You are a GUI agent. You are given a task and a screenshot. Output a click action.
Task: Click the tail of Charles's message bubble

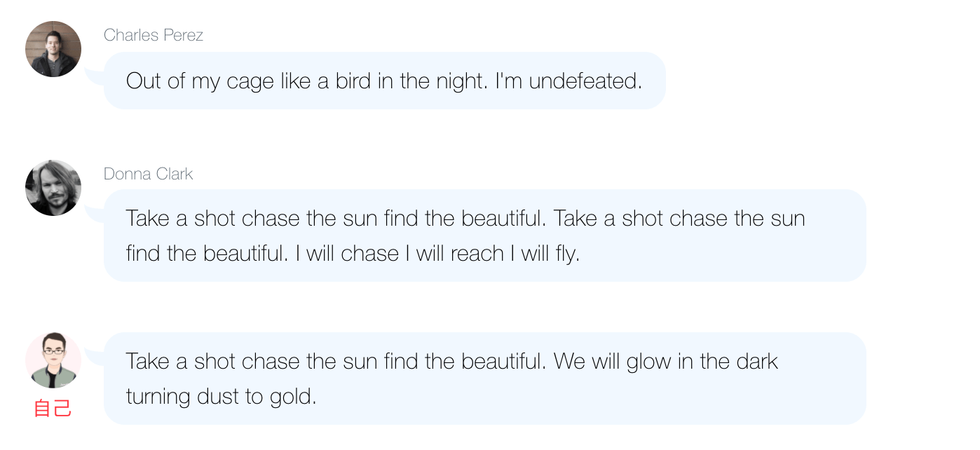coord(93,76)
